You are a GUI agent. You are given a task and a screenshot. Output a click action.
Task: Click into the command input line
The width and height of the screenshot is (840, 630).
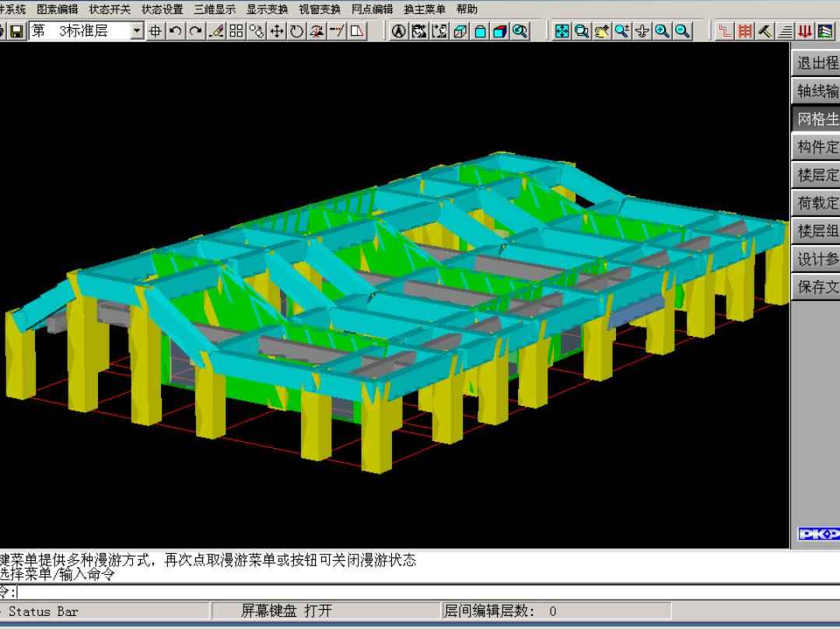tap(389, 593)
